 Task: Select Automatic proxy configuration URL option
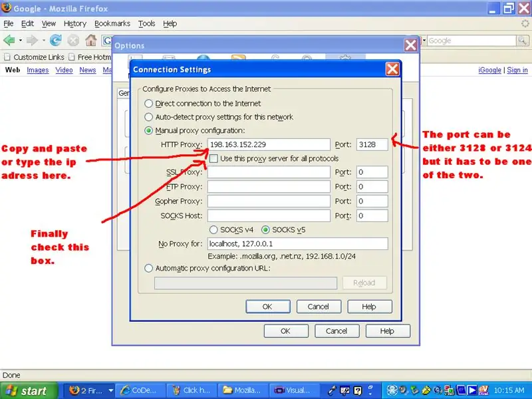(x=148, y=268)
